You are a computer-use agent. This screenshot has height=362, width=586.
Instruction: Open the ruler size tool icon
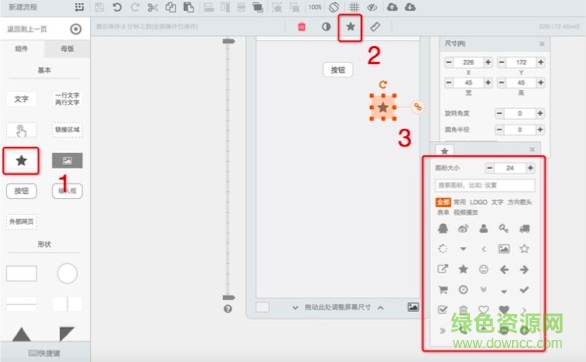(x=375, y=27)
